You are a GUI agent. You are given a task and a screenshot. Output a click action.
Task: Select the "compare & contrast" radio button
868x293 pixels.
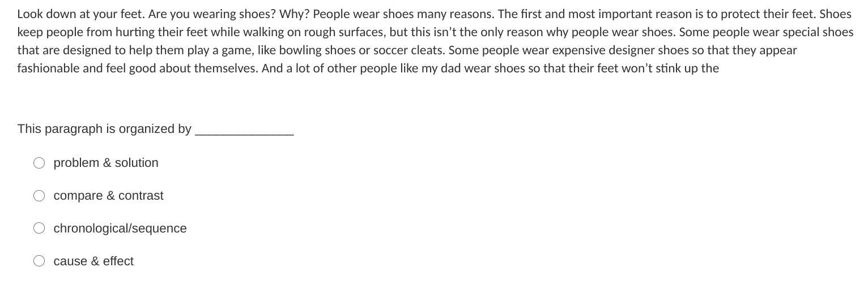point(39,196)
